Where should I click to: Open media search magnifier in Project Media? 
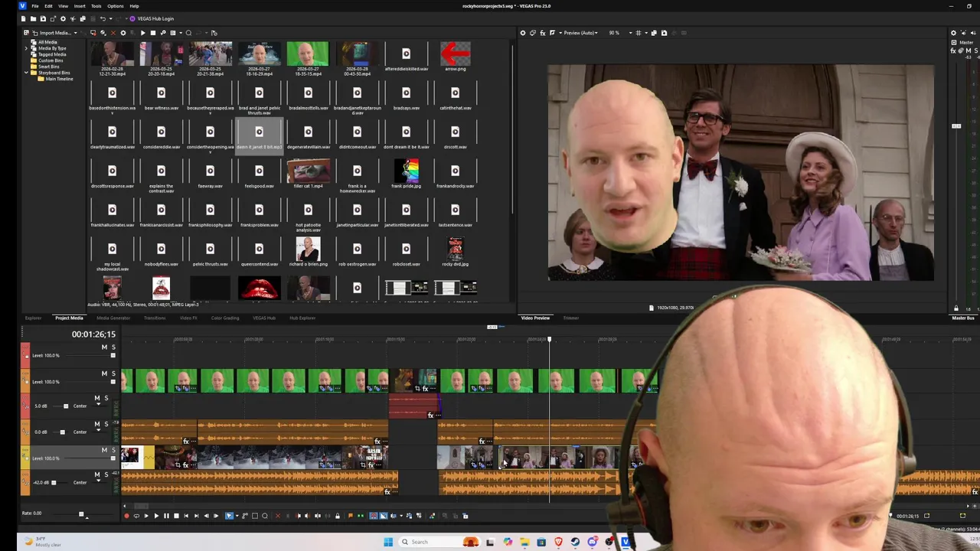(188, 33)
